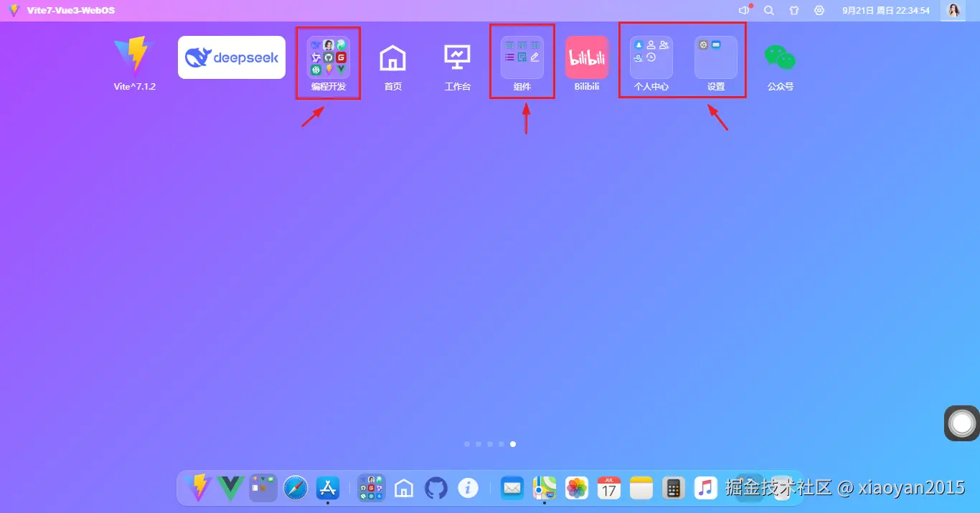The height and width of the screenshot is (513, 980).
Task: Open the 首页 desktop icon
Action: click(393, 57)
